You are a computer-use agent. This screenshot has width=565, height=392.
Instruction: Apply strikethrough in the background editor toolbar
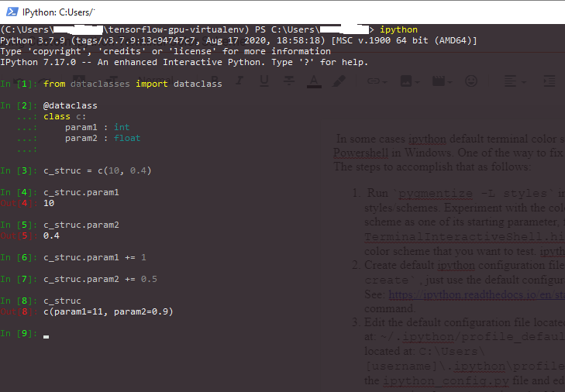[x=288, y=81]
